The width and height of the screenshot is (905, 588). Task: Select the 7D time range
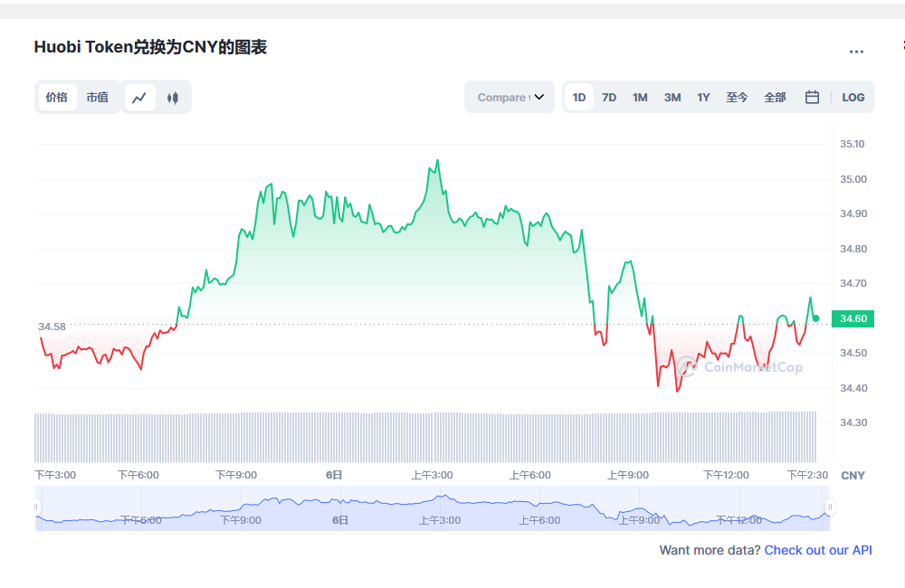click(609, 98)
